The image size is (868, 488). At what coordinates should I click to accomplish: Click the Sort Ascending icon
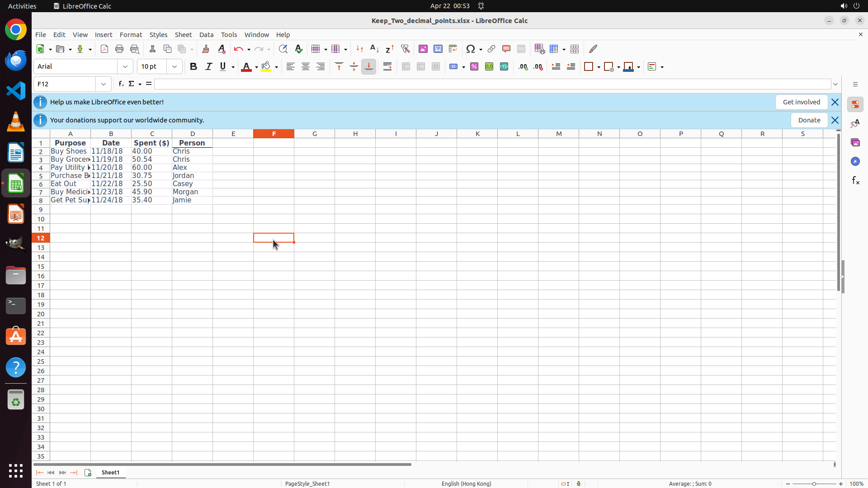pos(374,49)
